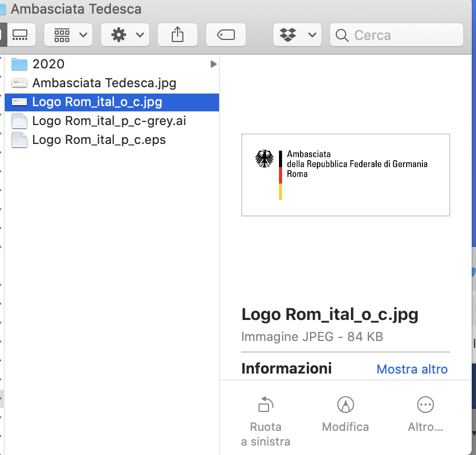The height and width of the screenshot is (455, 476).
Task: Click the embassy logo preview thumbnail
Action: (346, 175)
